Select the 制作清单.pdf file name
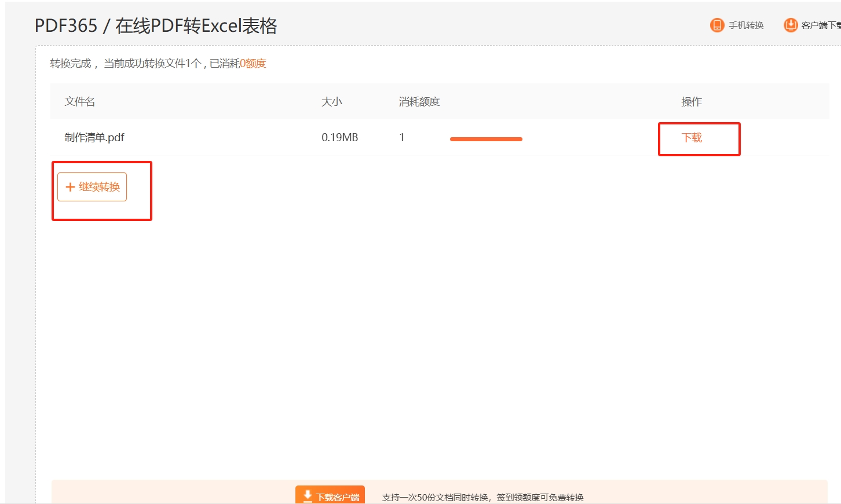 click(94, 138)
